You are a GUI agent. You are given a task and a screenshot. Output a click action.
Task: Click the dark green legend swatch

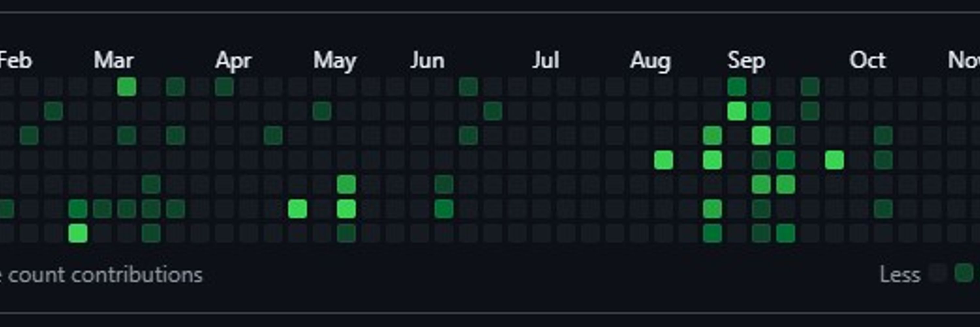coord(964,273)
